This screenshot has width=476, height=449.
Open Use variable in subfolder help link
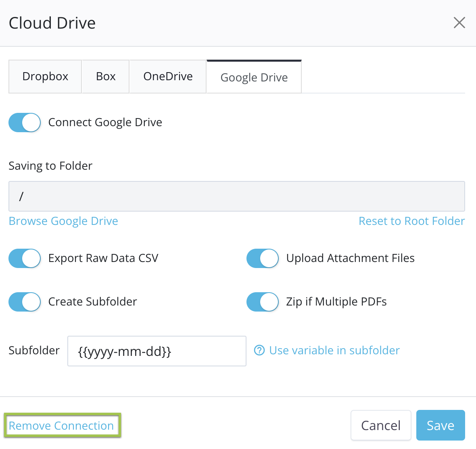click(x=334, y=351)
